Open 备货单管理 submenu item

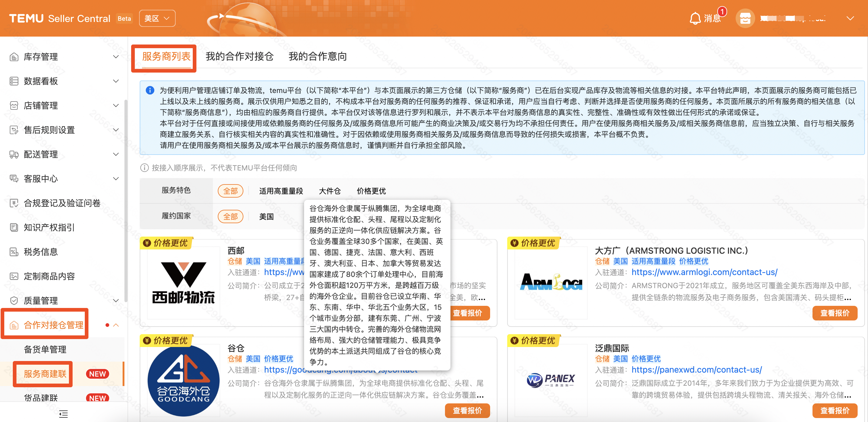pos(45,350)
